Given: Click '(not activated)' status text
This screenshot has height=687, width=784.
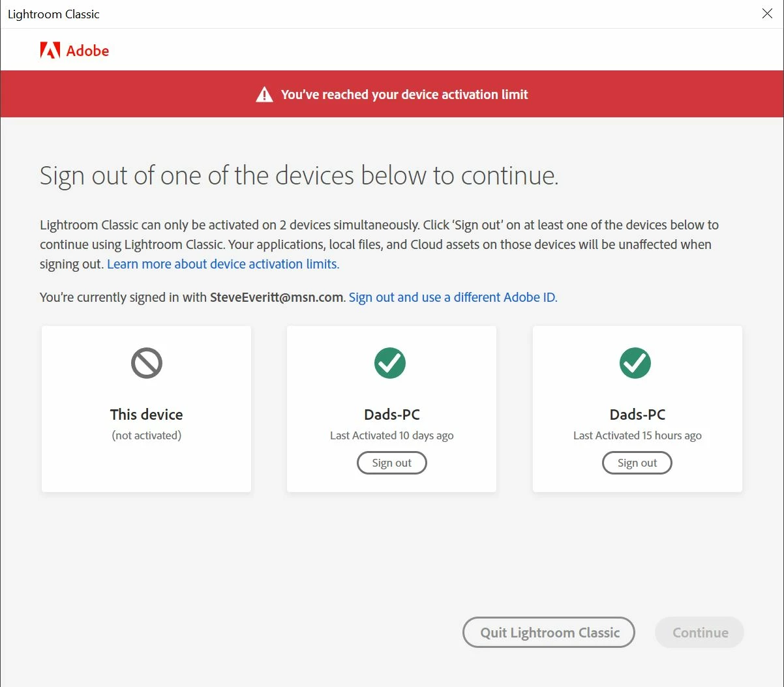Looking at the screenshot, I should point(147,435).
